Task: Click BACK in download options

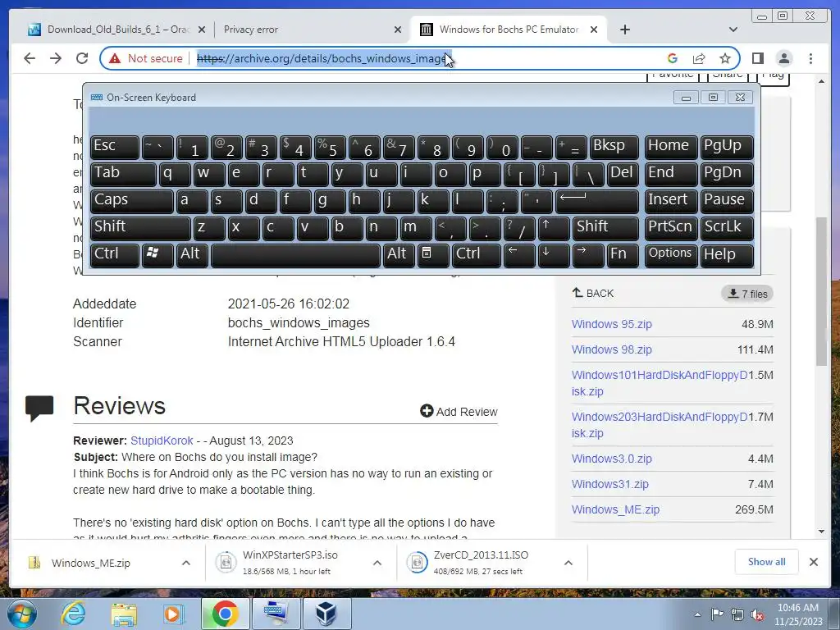Action: point(592,293)
